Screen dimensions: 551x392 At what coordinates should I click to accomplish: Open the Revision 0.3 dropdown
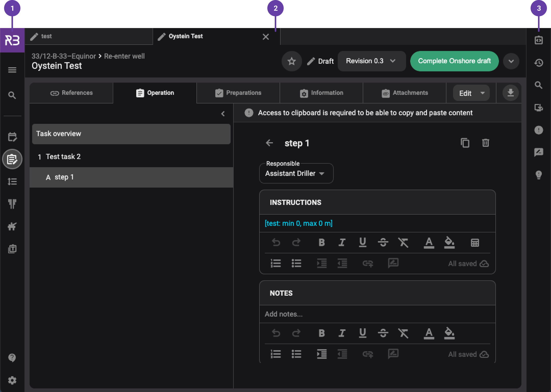[x=371, y=61]
